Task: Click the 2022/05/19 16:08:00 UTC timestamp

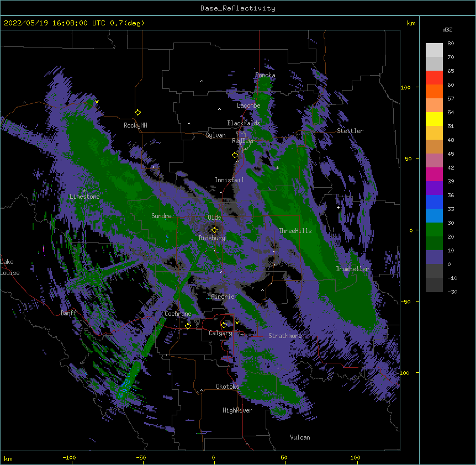Action: 55,23
